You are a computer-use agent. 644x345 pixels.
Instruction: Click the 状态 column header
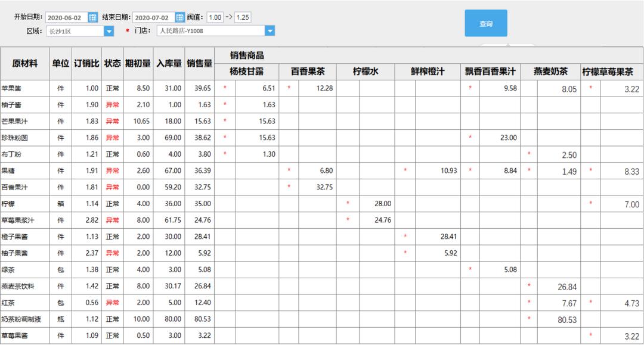pyautogui.click(x=112, y=63)
